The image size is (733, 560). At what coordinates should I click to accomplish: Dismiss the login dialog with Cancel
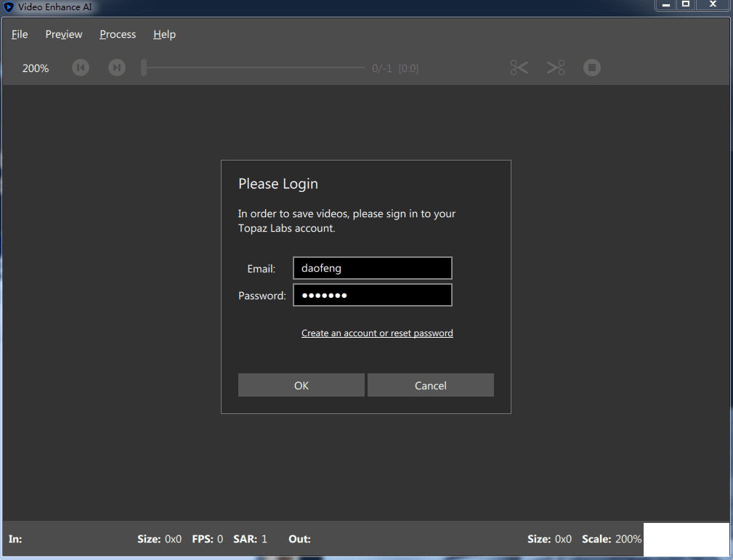tap(431, 385)
